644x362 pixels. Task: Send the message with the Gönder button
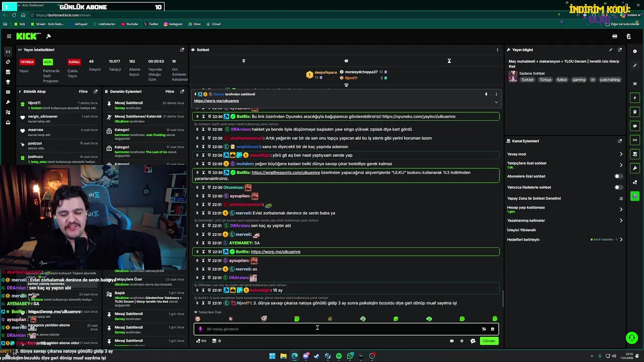pos(489,341)
